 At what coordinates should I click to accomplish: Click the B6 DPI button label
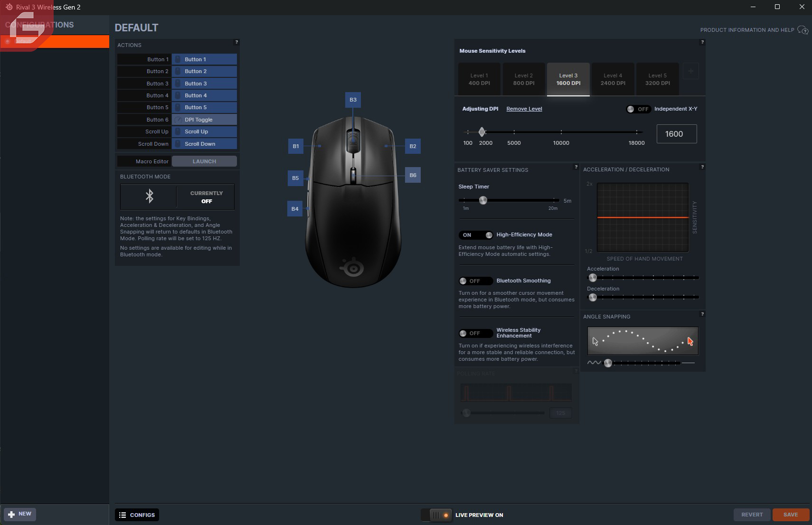[413, 175]
